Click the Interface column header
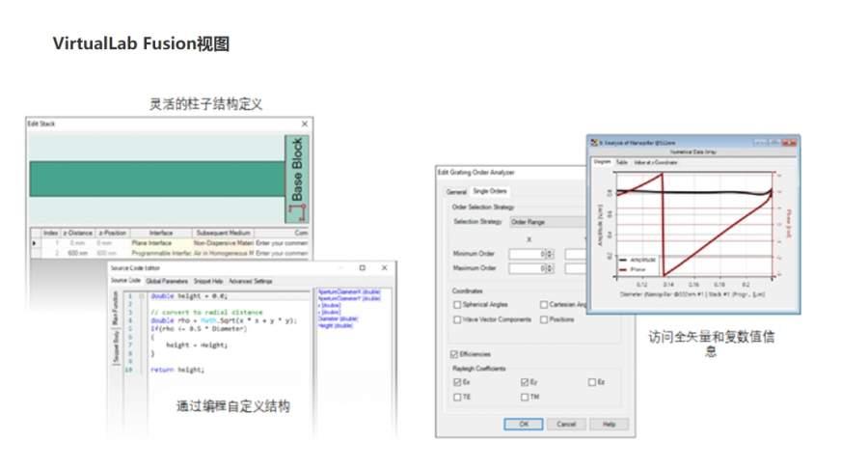The width and height of the screenshot is (868, 470). 160,233
